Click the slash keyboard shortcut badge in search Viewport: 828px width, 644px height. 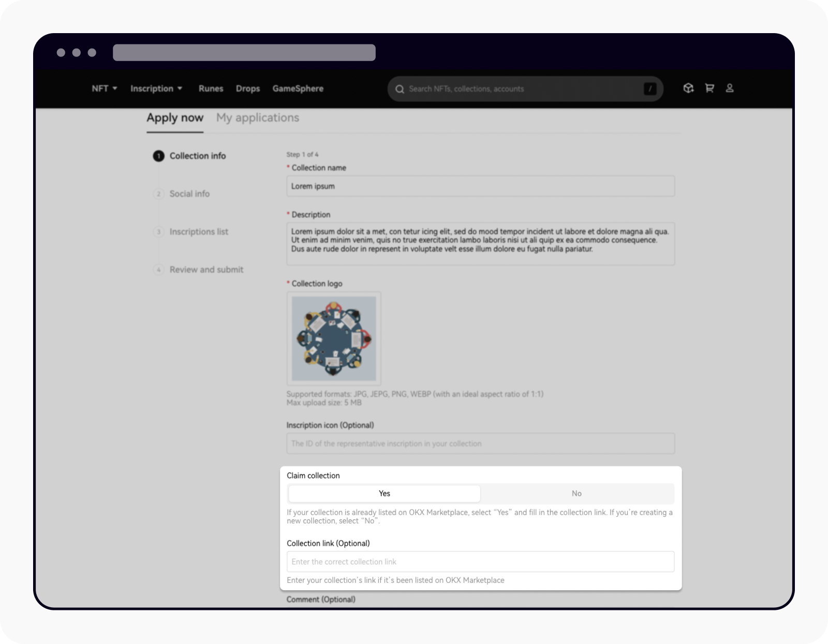[x=650, y=89]
